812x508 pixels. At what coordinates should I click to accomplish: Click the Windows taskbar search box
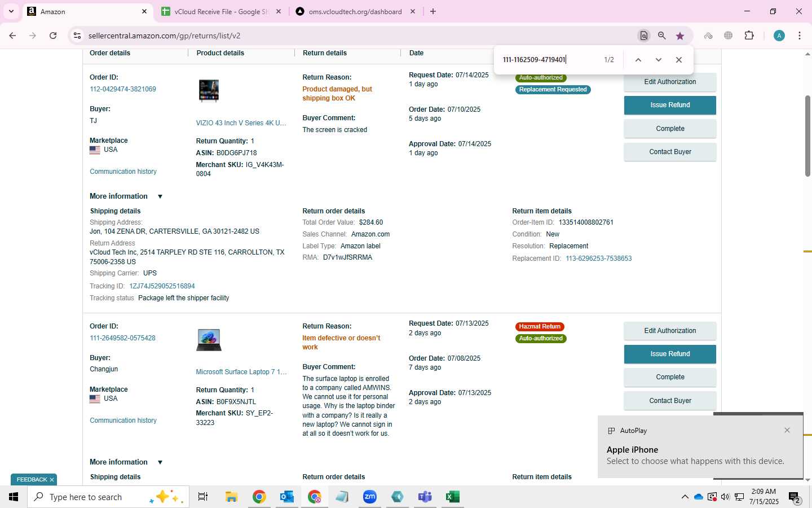pos(108,497)
